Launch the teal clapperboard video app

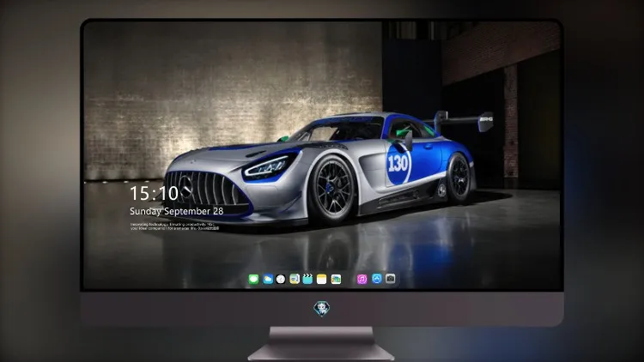(307, 279)
